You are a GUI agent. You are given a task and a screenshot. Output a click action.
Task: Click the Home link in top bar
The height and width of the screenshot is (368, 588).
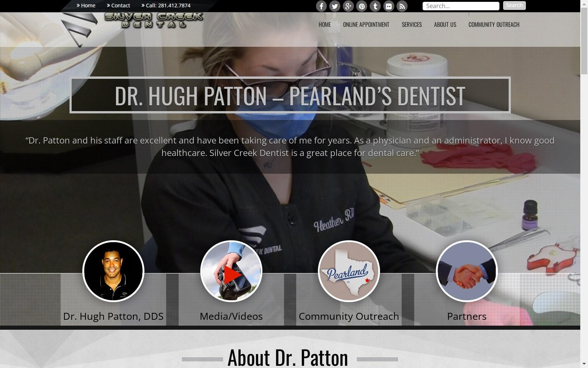pos(86,6)
